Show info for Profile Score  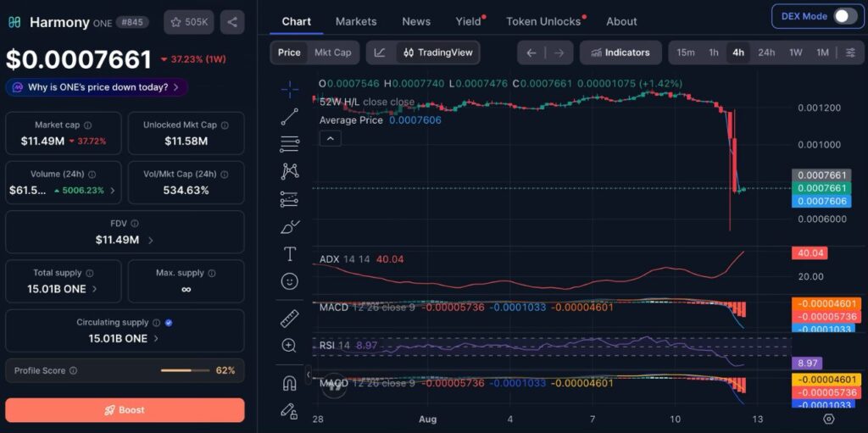[73, 371]
